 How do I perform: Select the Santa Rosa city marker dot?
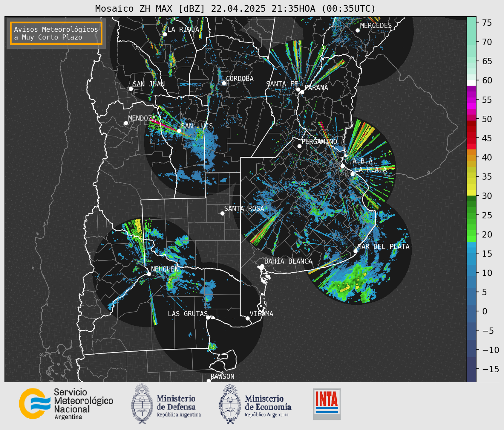(x=222, y=213)
